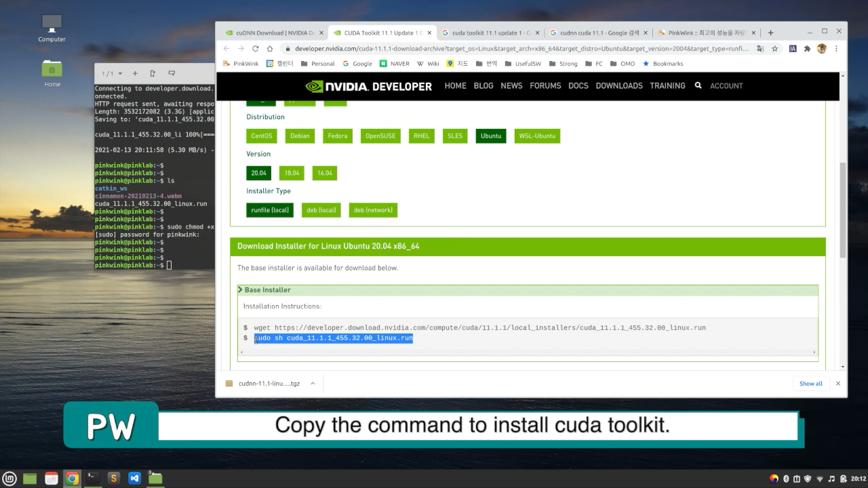Image resolution: width=868 pixels, height=488 pixels.
Task: Click ACCOUNT in NVIDIA header
Action: [726, 85]
